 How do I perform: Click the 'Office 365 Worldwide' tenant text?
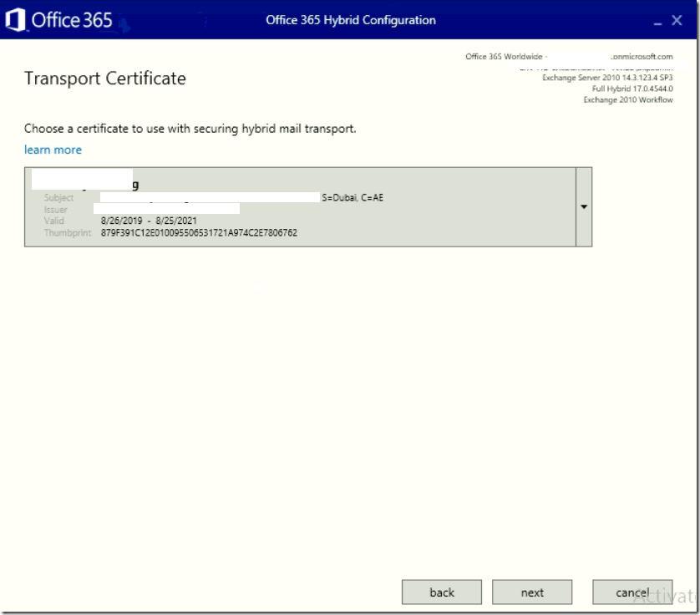(x=504, y=57)
